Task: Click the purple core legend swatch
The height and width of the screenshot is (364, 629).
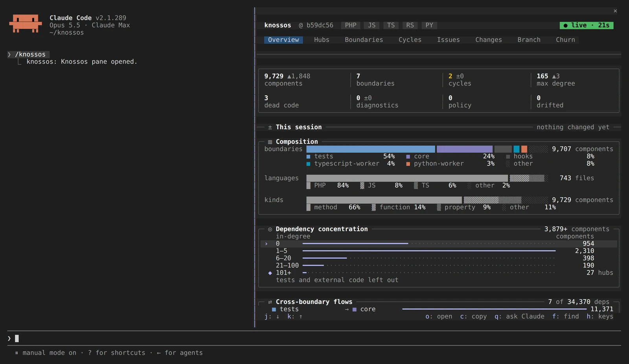Action: tap(408, 157)
